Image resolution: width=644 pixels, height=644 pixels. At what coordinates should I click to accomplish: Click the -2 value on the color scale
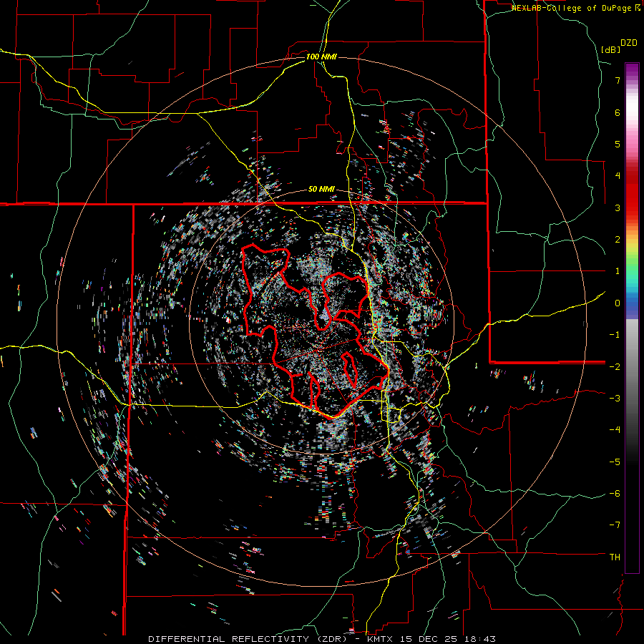(615, 366)
